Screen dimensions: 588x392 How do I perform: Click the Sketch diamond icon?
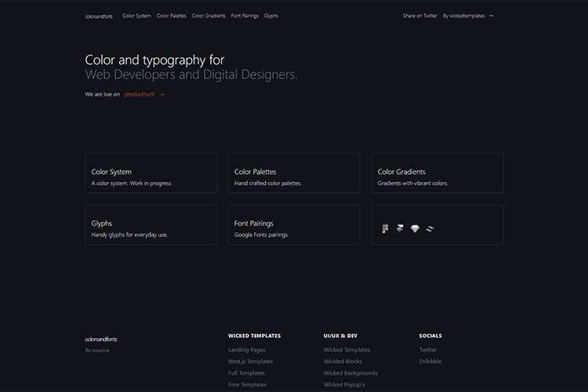pos(415,229)
